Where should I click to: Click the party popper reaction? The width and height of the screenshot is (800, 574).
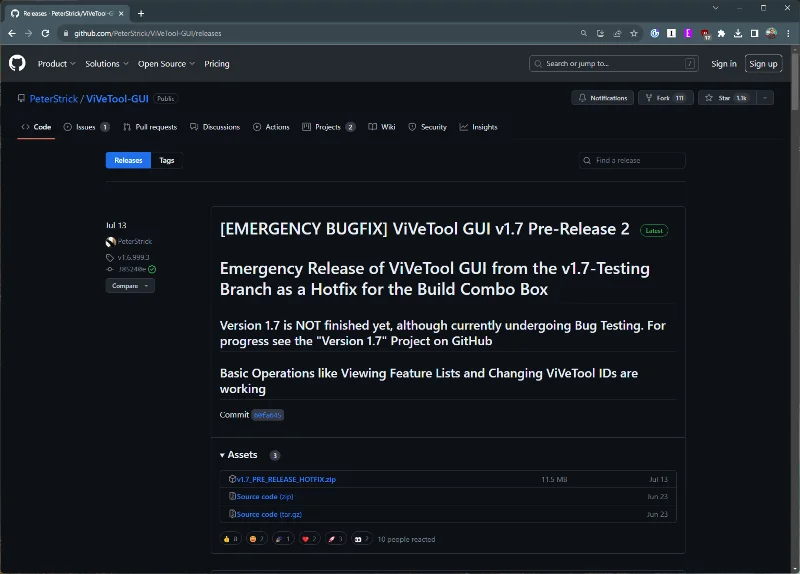(x=283, y=539)
